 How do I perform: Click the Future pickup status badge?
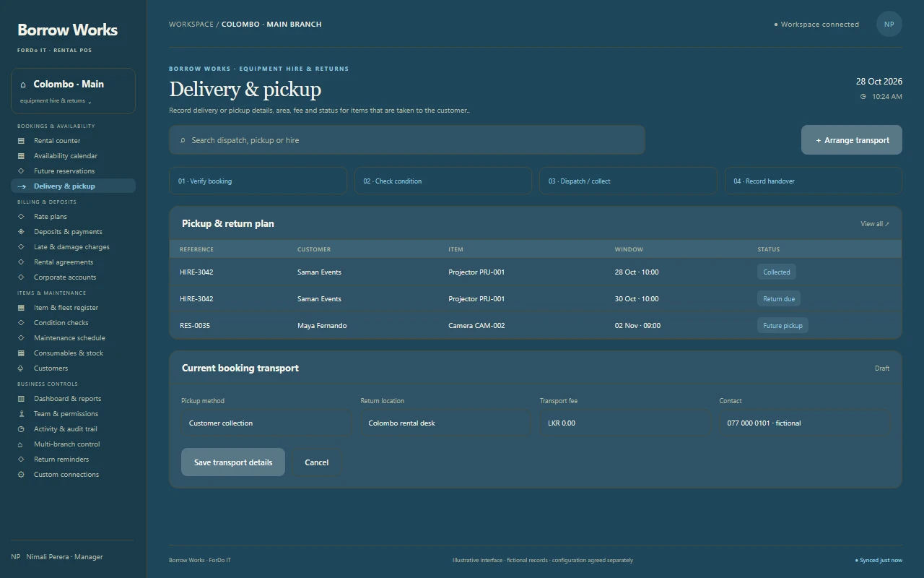[783, 326]
